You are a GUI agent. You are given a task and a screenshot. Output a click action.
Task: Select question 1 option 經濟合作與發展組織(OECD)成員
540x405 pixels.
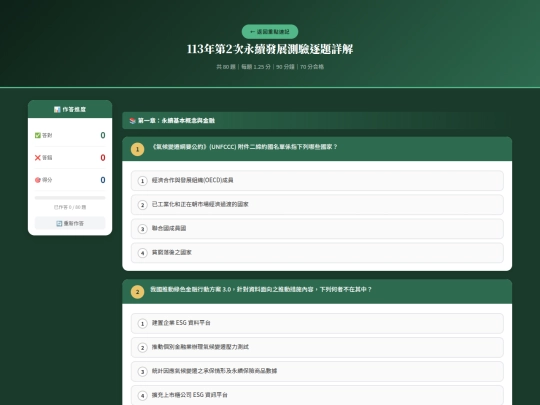317,180
